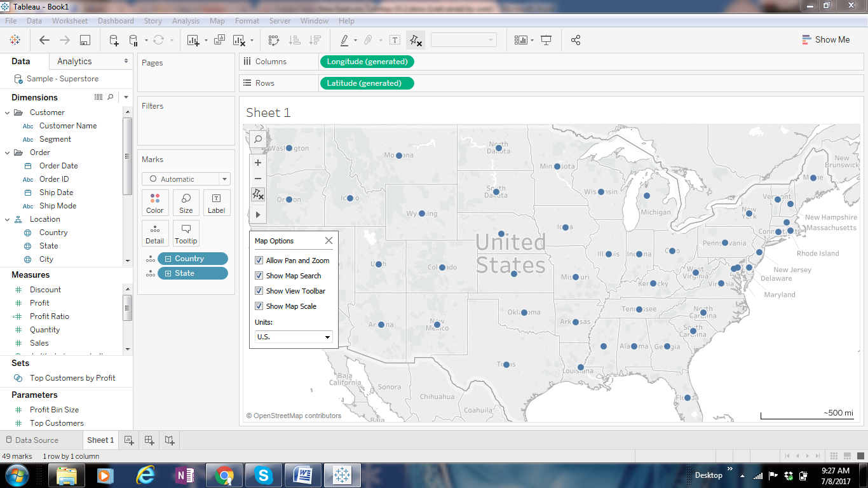868x488 pixels.
Task: Click the OpenStreetMap contributors attribution
Action: click(x=294, y=416)
